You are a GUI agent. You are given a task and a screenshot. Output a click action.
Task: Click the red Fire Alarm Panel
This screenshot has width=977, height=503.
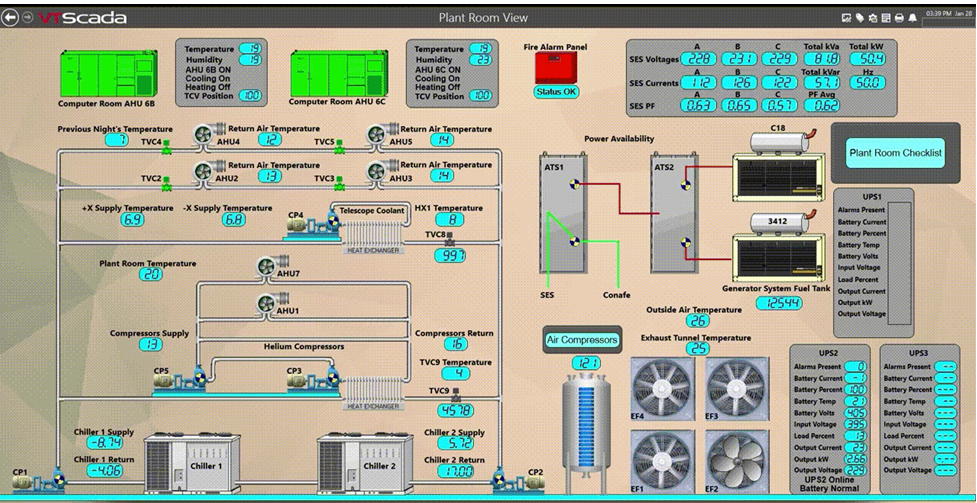pyautogui.click(x=556, y=68)
